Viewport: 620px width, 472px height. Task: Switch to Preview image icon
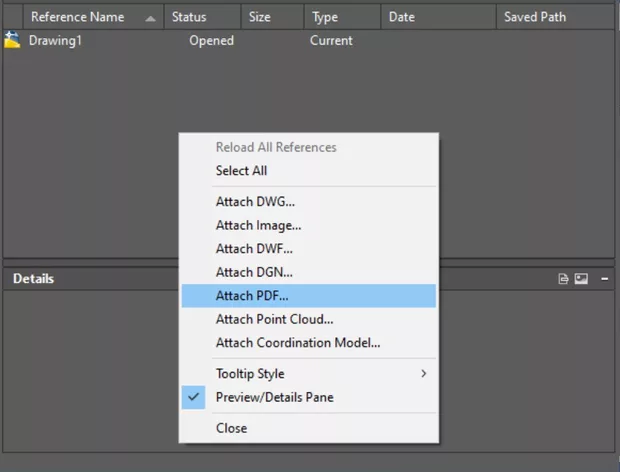coord(581,279)
